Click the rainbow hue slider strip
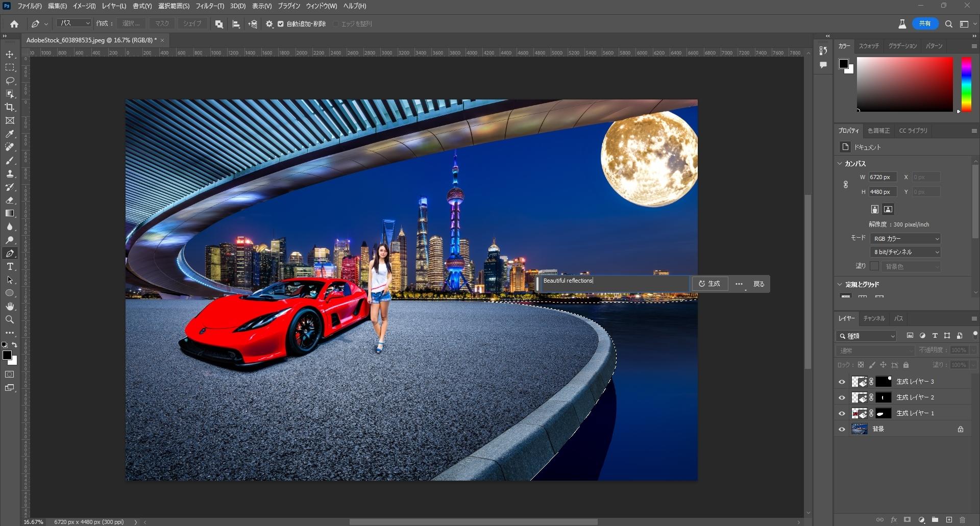 966,84
